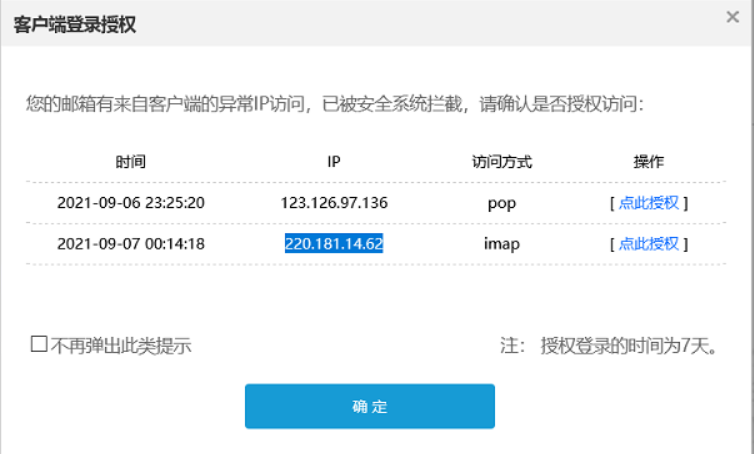Screen dimensions: 754x454
Task: Click the abnormal IP access warning message
Action: pos(335,103)
